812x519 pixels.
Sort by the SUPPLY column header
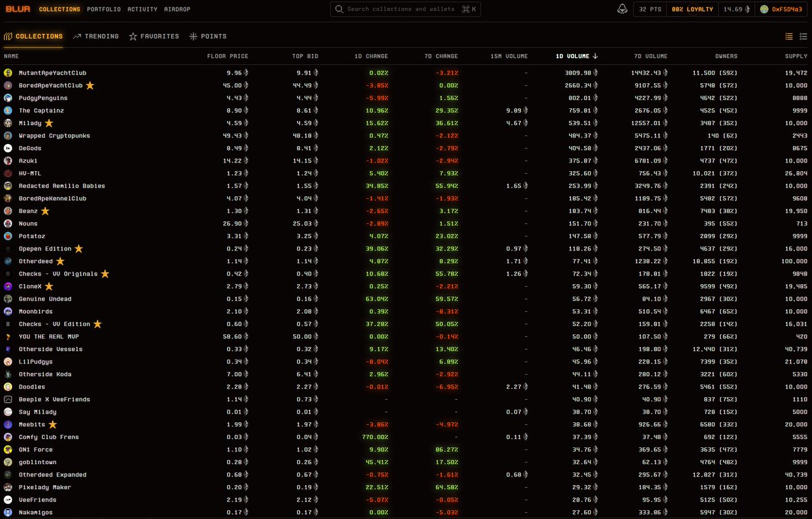pyautogui.click(x=796, y=56)
